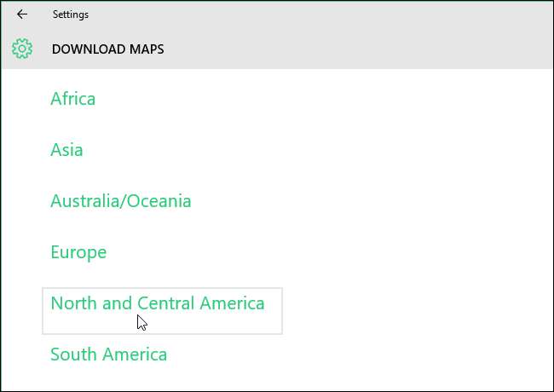Click the DOWNLOAD MAPS header title
This screenshot has width=554, height=392.
(107, 49)
